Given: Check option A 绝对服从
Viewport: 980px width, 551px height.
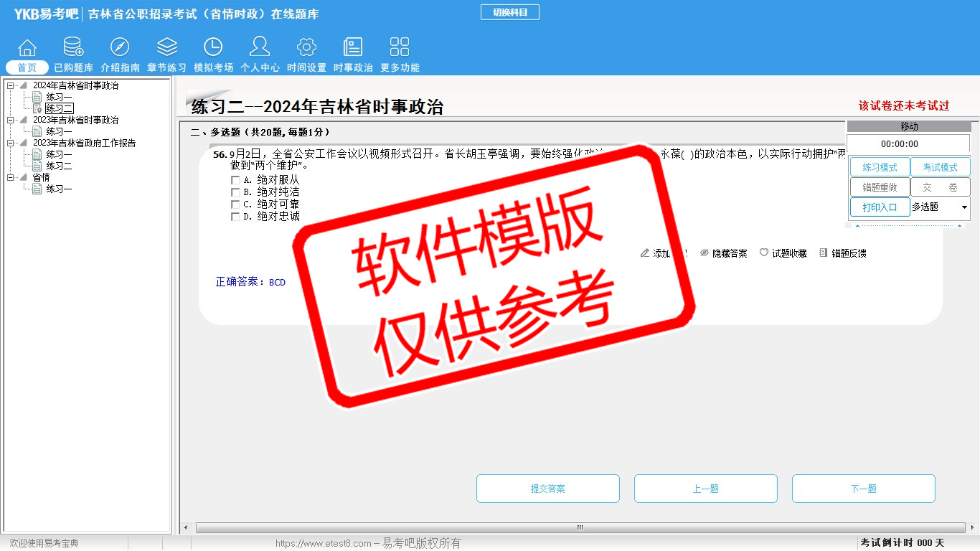Looking at the screenshot, I should (235, 181).
